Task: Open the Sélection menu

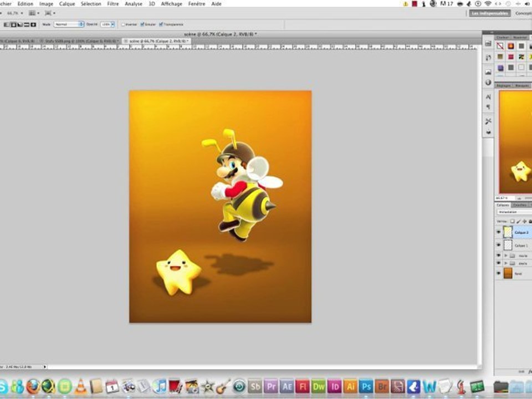Action: point(91,4)
